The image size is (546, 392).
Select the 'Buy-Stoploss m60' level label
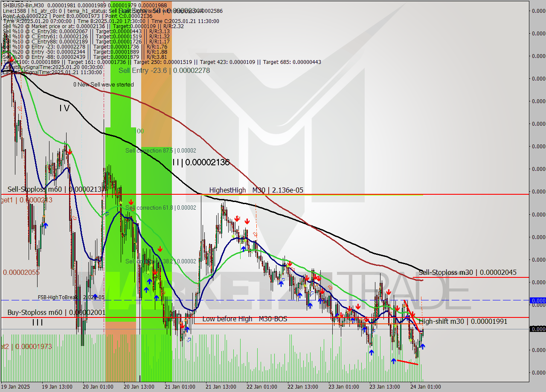point(56,312)
